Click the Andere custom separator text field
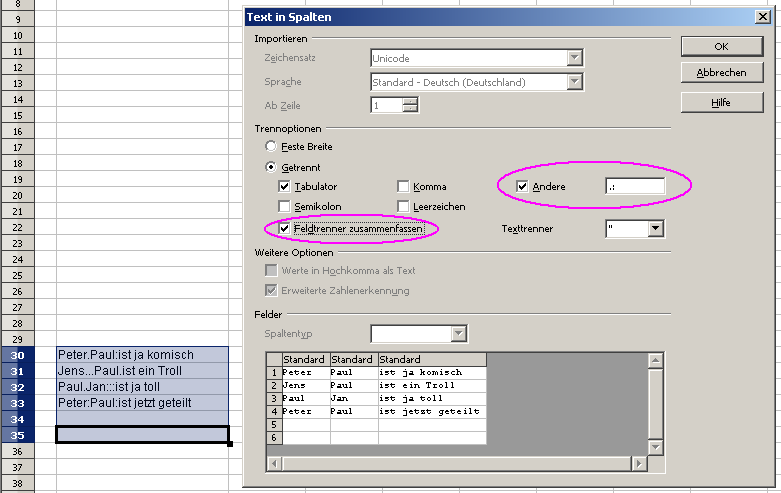 click(635, 186)
